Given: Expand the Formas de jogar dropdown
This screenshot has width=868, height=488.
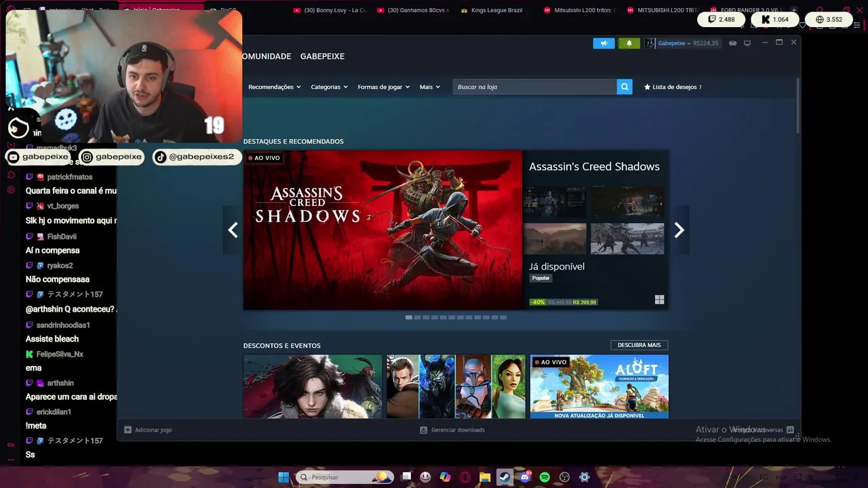Looking at the screenshot, I should pyautogui.click(x=384, y=87).
